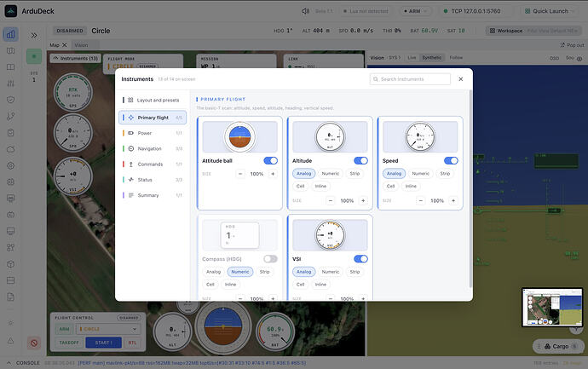Disable the Attitude ball toggle
588x369 pixels.
coord(270,160)
